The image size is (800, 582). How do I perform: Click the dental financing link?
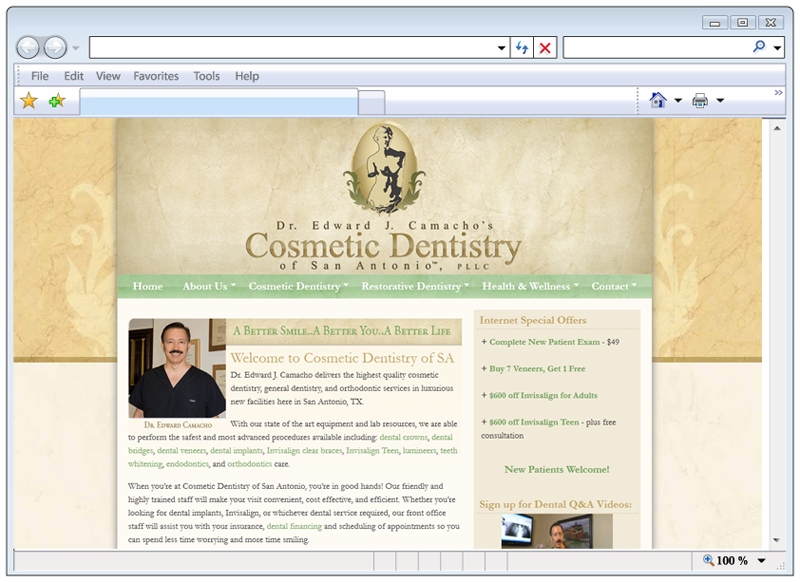(x=294, y=526)
